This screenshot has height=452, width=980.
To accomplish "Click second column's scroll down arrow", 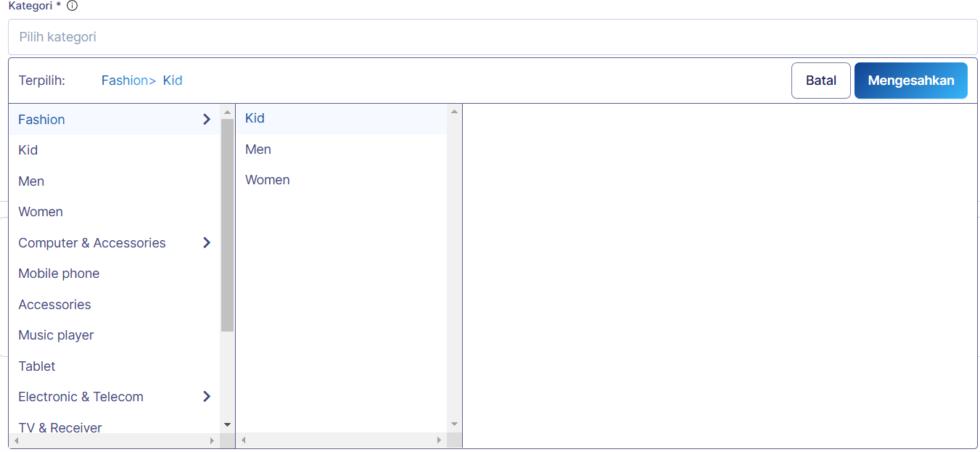I will pos(455,424).
